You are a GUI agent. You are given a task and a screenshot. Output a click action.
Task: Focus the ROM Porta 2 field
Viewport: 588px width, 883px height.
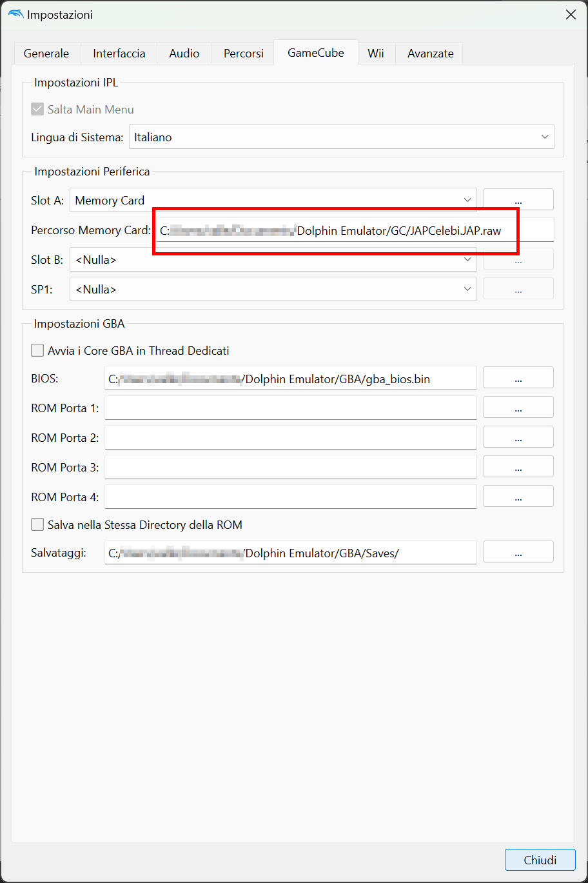coord(291,438)
